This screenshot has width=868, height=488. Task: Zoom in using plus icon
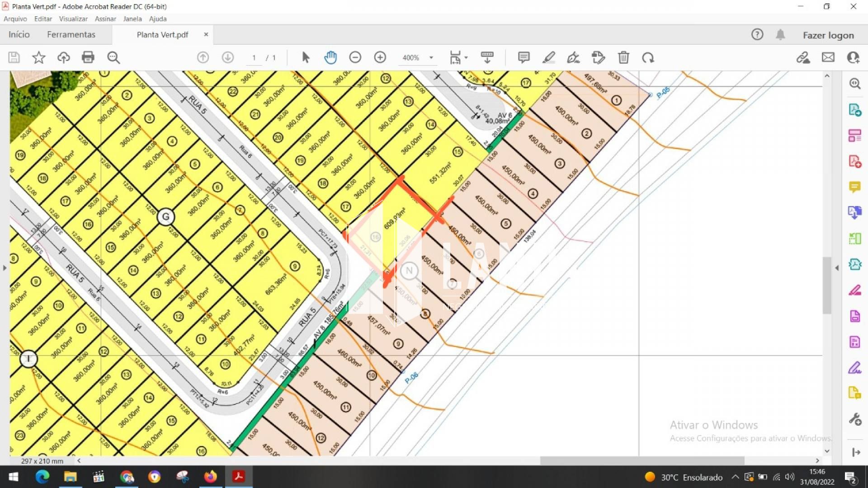(x=380, y=57)
